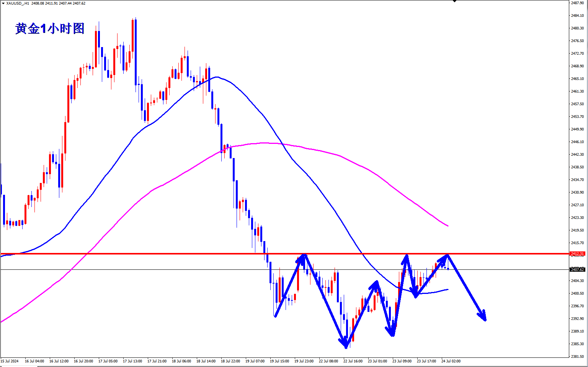588x367 pixels.
Task: Click the XAUUSD_,H1 symbol label
Action: point(18,3)
